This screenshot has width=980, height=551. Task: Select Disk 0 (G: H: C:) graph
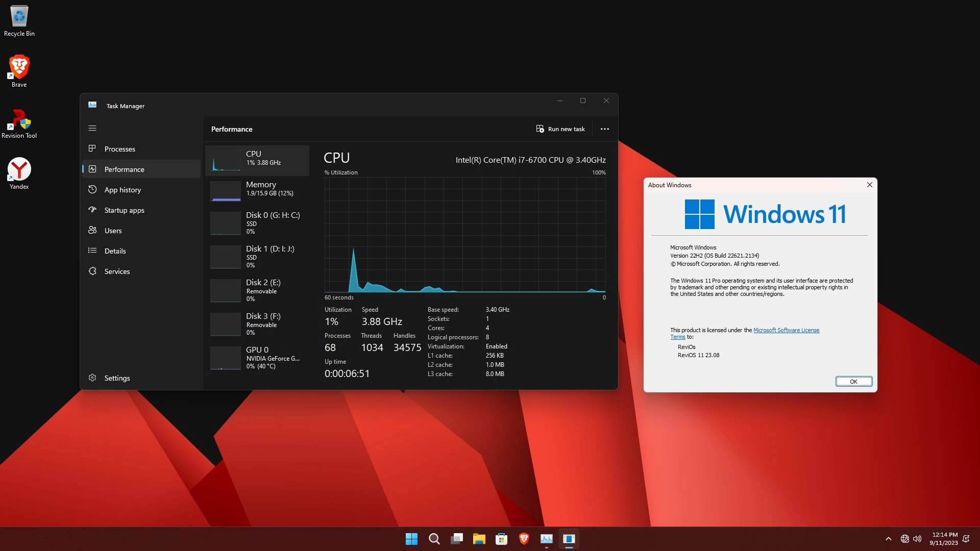tap(257, 223)
